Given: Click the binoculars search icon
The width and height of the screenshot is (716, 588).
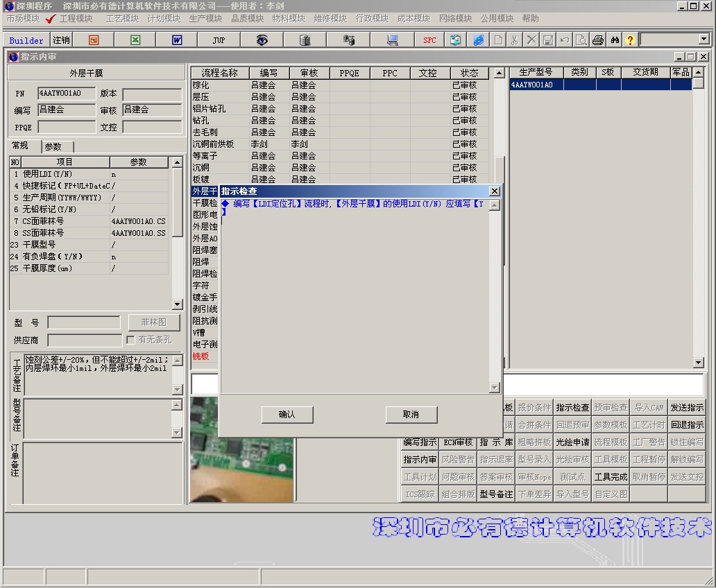Looking at the screenshot, I should (615, 40).
